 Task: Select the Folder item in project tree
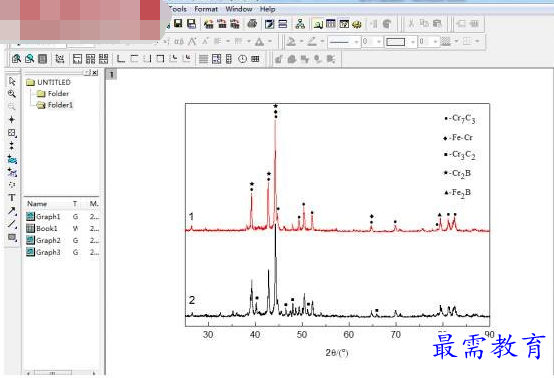click(x=53, y=94)
